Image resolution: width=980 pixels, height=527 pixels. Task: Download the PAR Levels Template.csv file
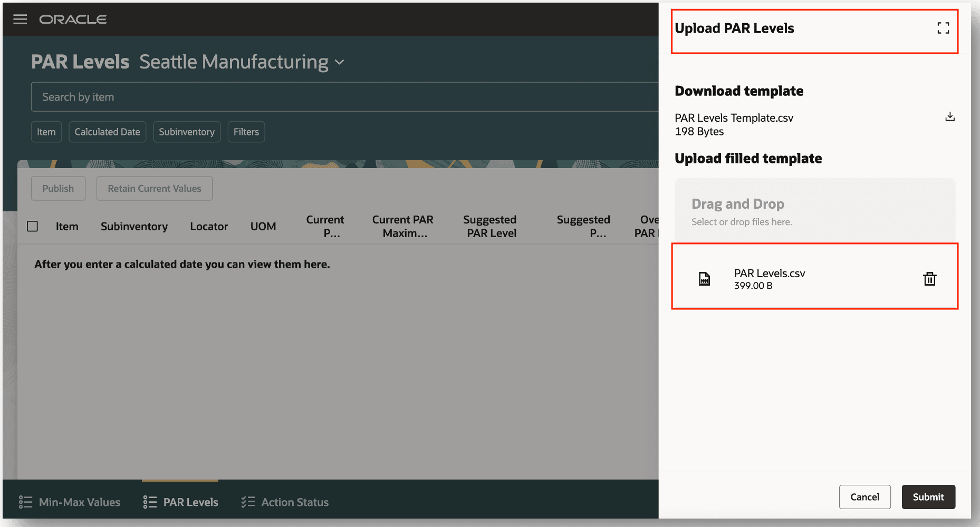tap(950, 117)
